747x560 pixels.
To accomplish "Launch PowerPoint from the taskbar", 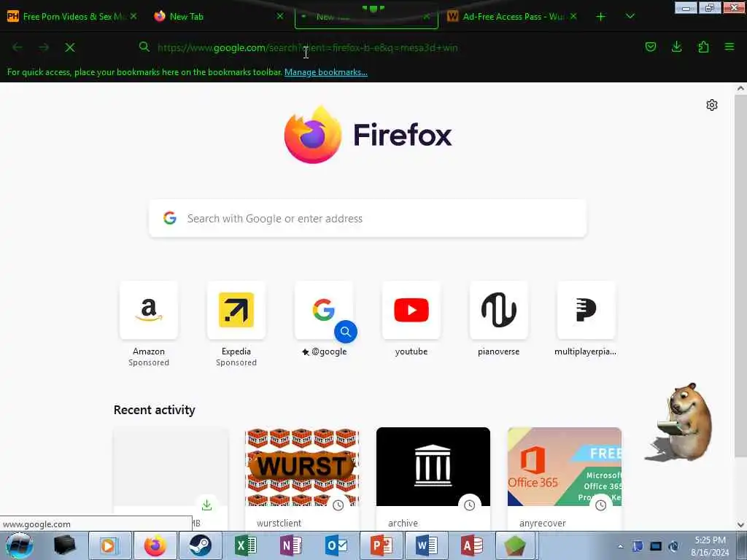I will click(382, 545).
